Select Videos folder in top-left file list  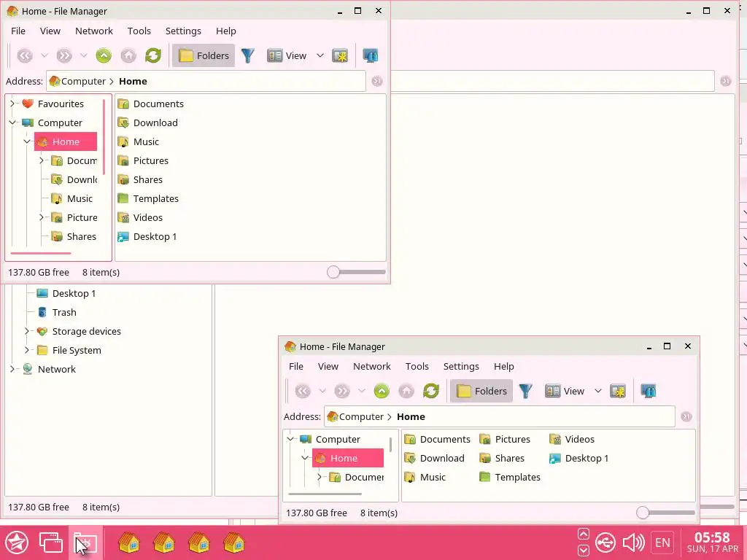[x=140, y=217]
